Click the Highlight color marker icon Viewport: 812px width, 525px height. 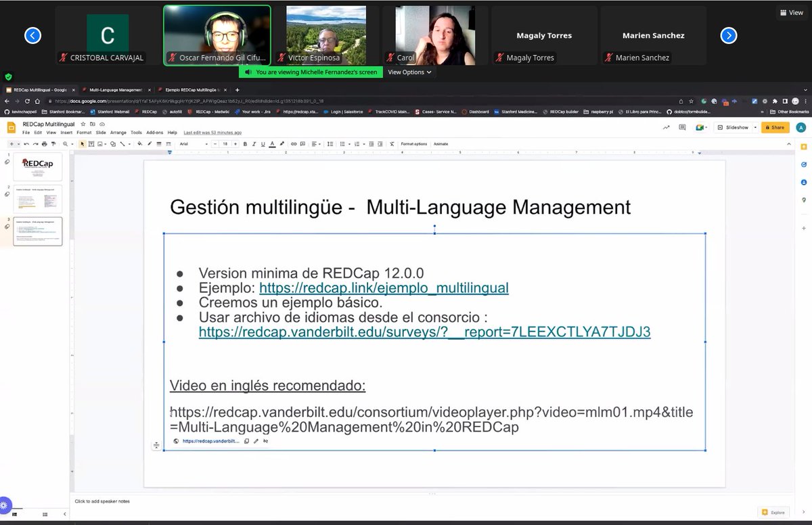click(x=282, y=144)
